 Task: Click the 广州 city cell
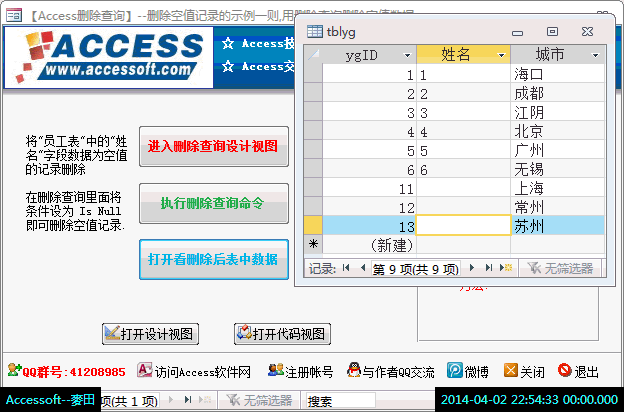point(557,150)
